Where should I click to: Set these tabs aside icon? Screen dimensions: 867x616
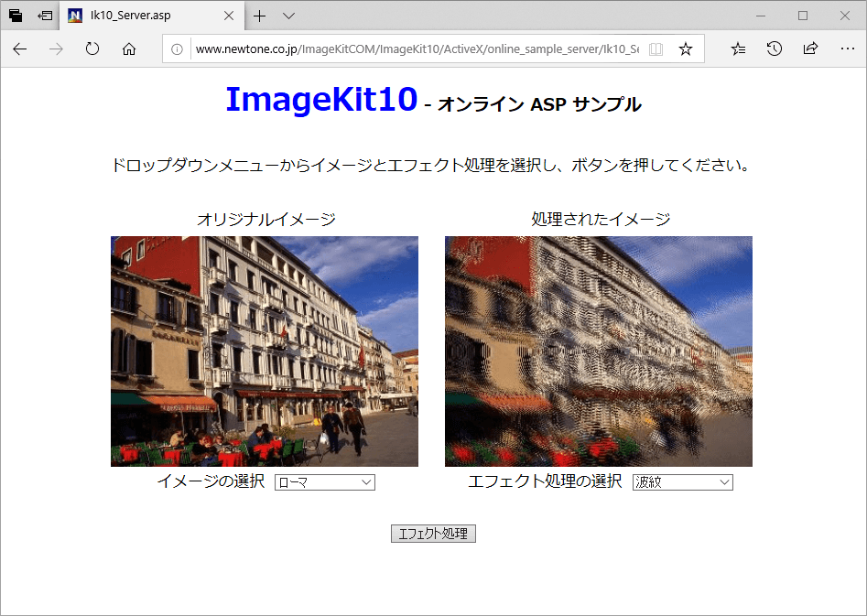(x=45, y=16)
